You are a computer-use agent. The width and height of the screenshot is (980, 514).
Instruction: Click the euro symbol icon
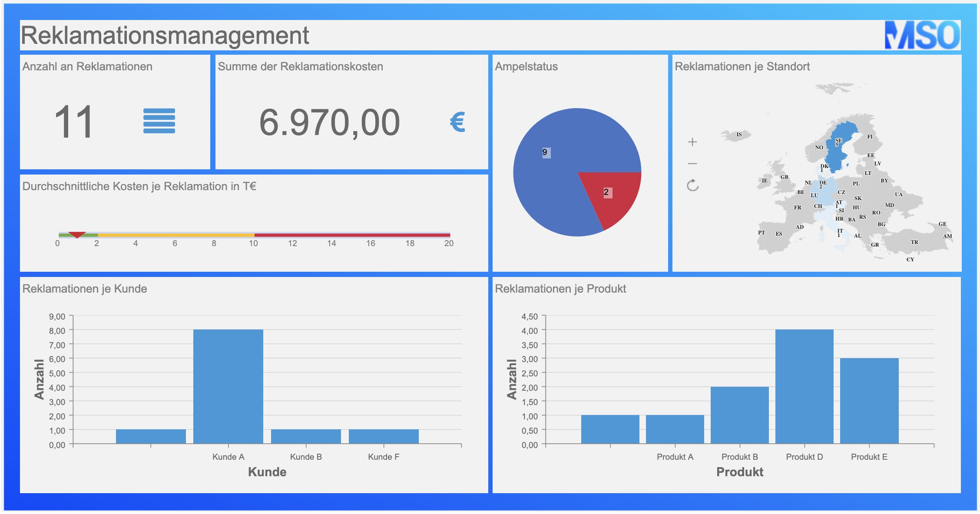click(x=457, y=122)
